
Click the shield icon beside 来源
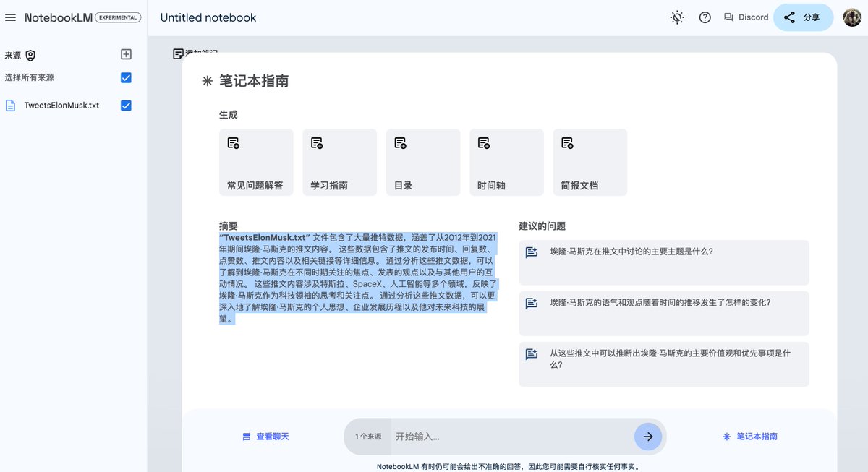tap(30, 55)
